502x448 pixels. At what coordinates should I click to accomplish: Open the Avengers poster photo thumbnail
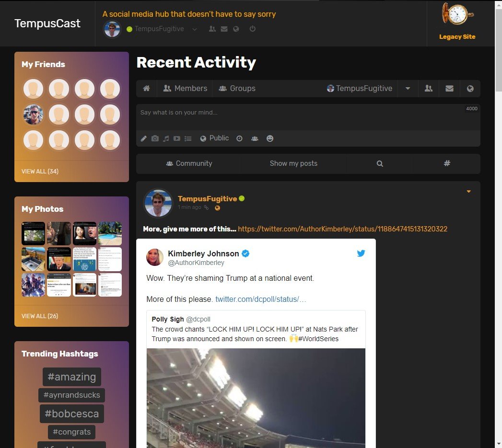click(x=33, y=285)
